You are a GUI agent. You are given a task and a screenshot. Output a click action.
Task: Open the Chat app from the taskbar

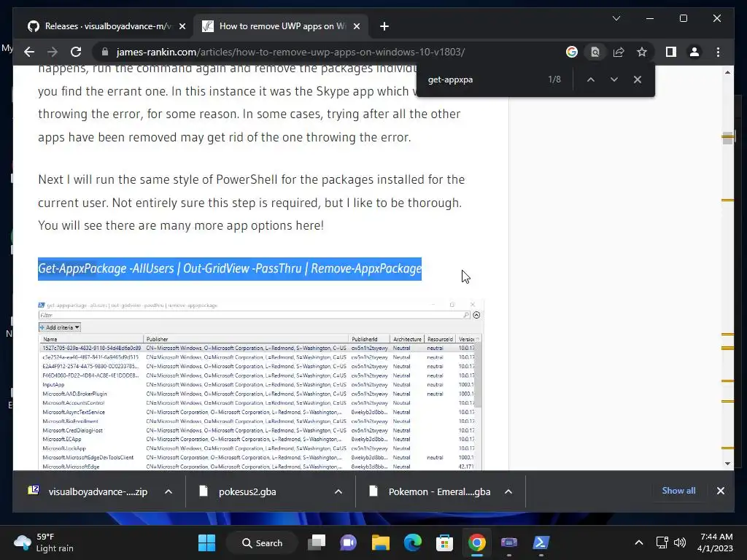tap(348, 542)
